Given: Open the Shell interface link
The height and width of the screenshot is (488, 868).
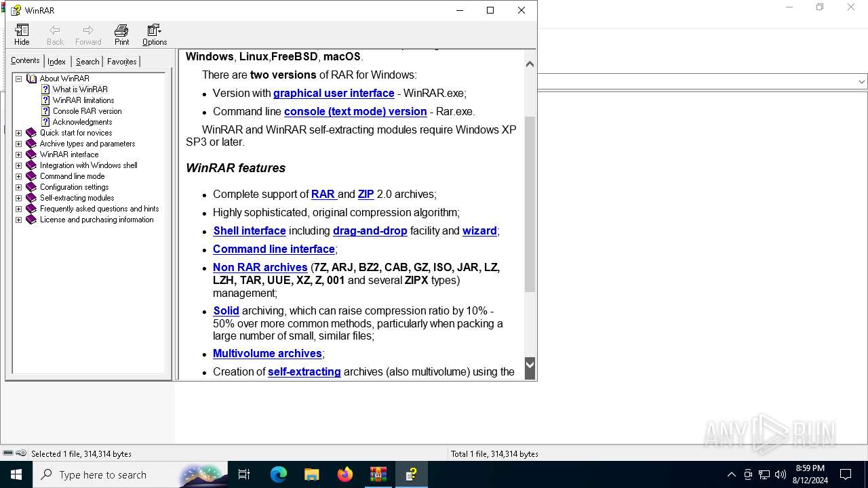Looking at the screenshot, I should 250,231.
